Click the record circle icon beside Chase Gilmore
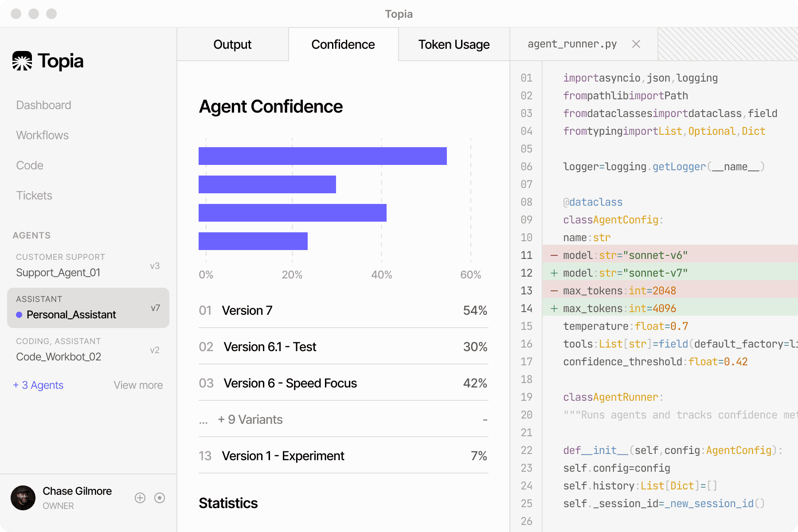This screenshot has height=532, width=798. point(160,498)
